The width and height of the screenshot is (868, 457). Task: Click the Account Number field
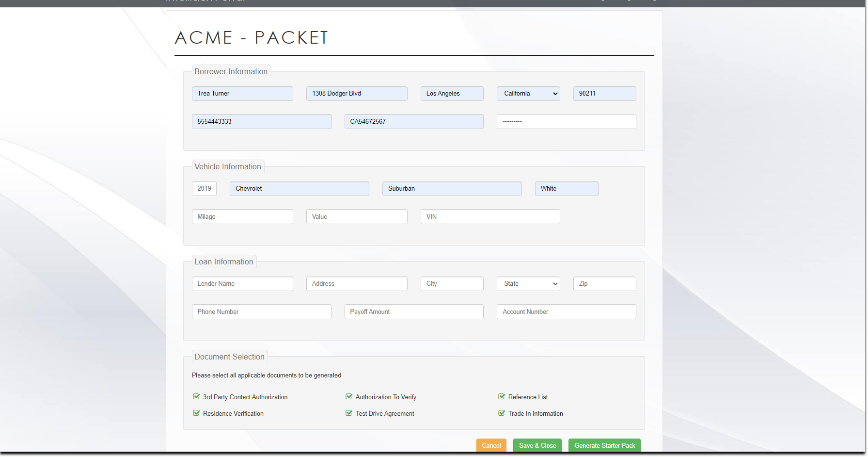click(567, 312)
